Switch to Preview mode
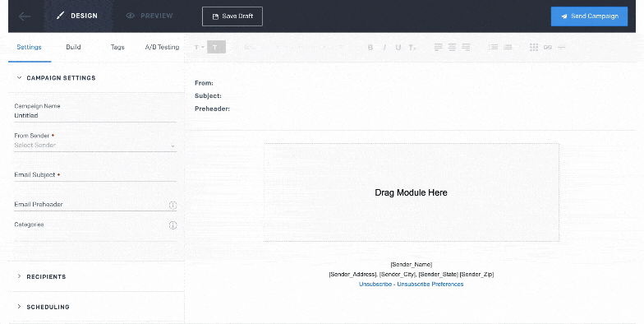Screen dimensions: 644x324 [149, 16]
